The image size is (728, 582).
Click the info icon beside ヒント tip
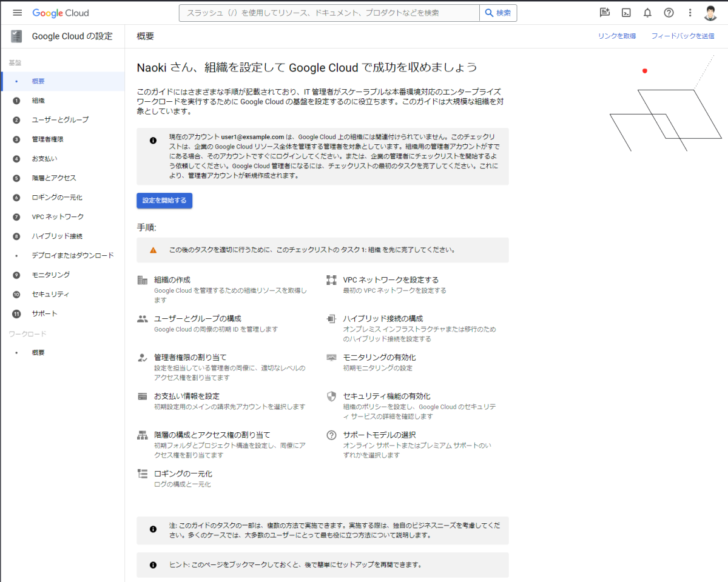point(153,565)
